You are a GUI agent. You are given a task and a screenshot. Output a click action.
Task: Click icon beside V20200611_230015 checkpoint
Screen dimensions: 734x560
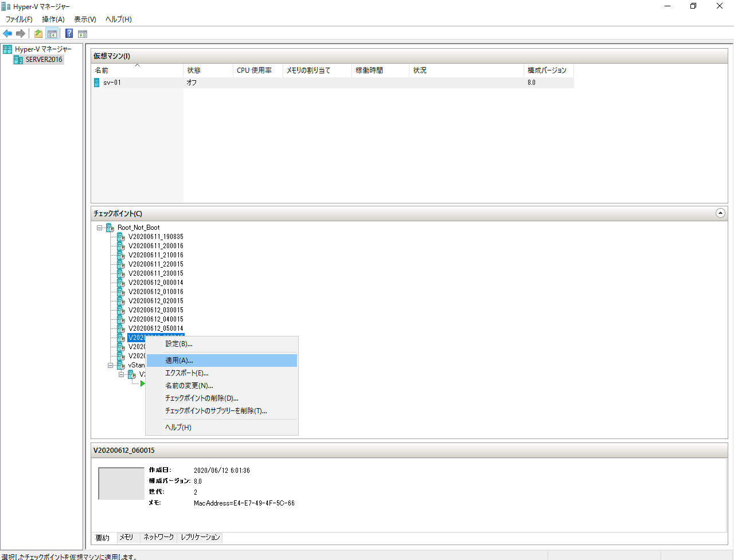[120, 273]
